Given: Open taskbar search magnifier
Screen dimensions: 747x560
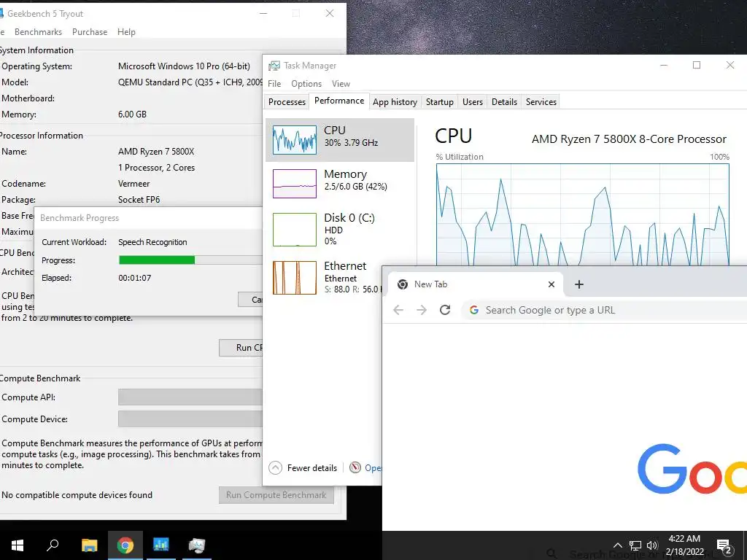Looking at the screenshot, I should tap(53, 545).
